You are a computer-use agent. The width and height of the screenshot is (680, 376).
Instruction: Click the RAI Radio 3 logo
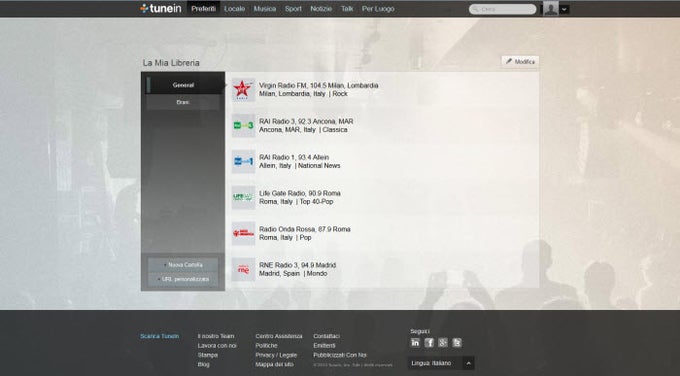click(243, 125)
